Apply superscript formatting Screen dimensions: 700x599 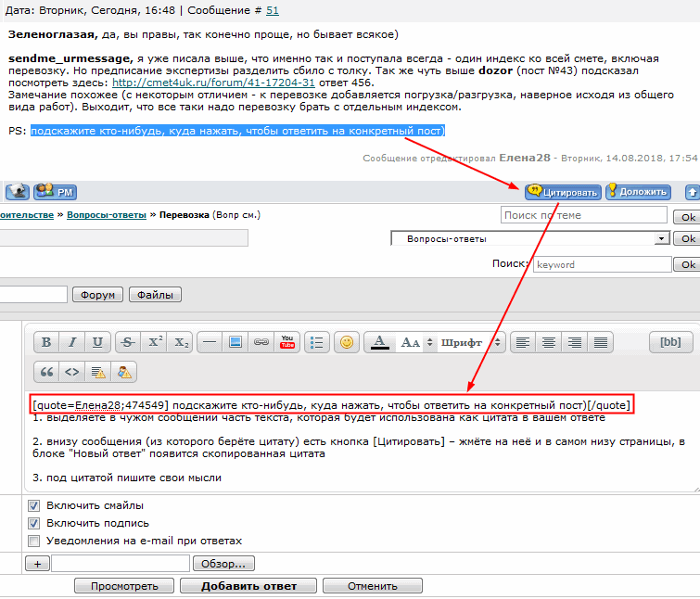[154, 342]
